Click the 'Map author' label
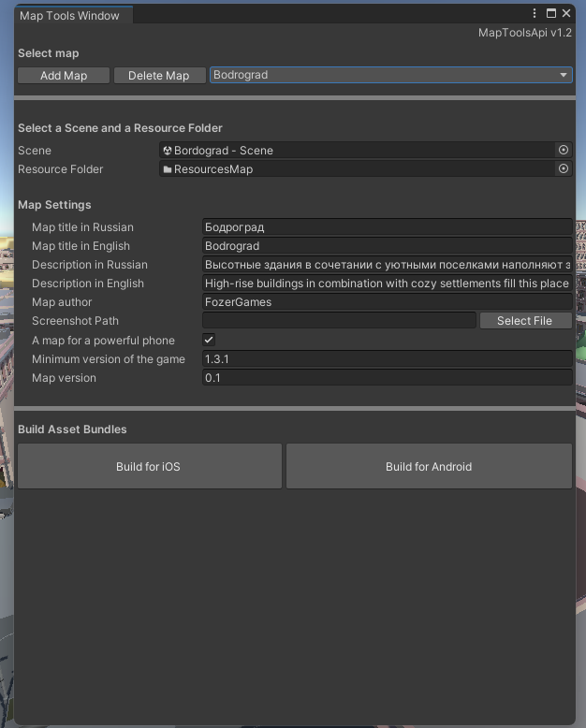This screenshot has width=586, height=728. (62, 302)
